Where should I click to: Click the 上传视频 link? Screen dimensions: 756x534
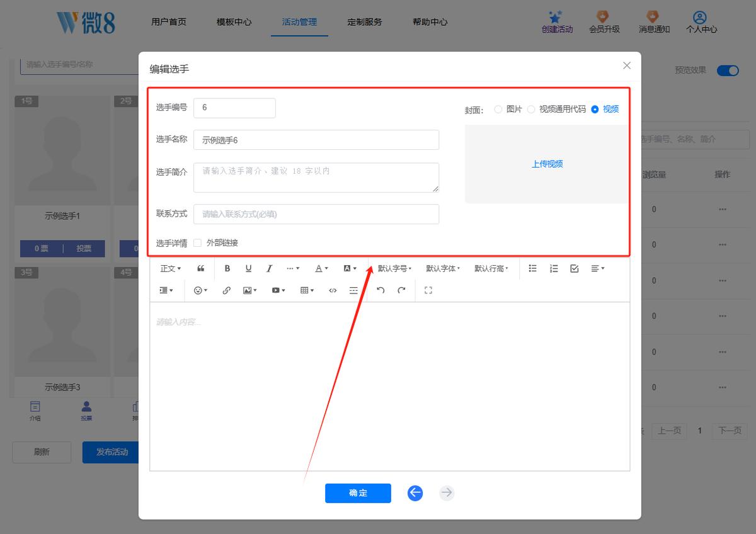[x=547, y=164]
